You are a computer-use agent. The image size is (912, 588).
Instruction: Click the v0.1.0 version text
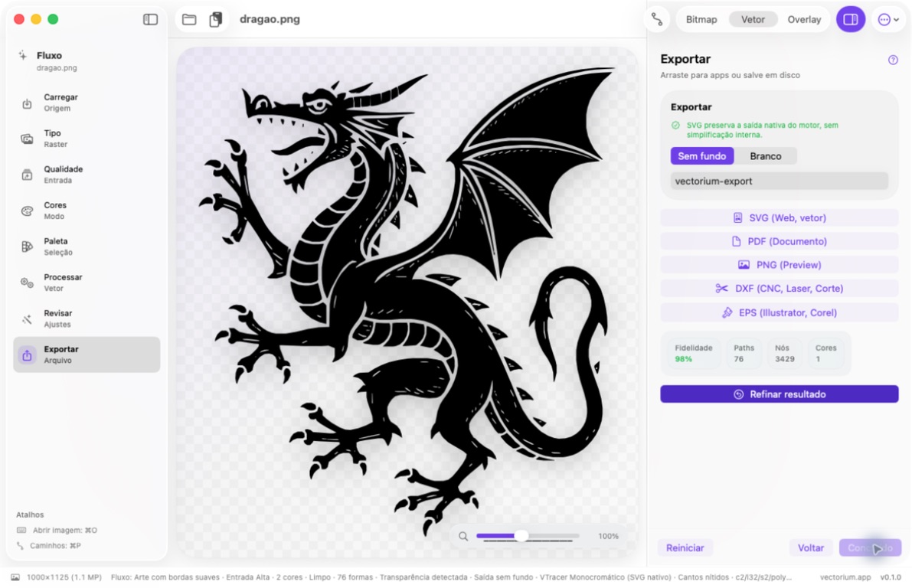tap(890, 577)
